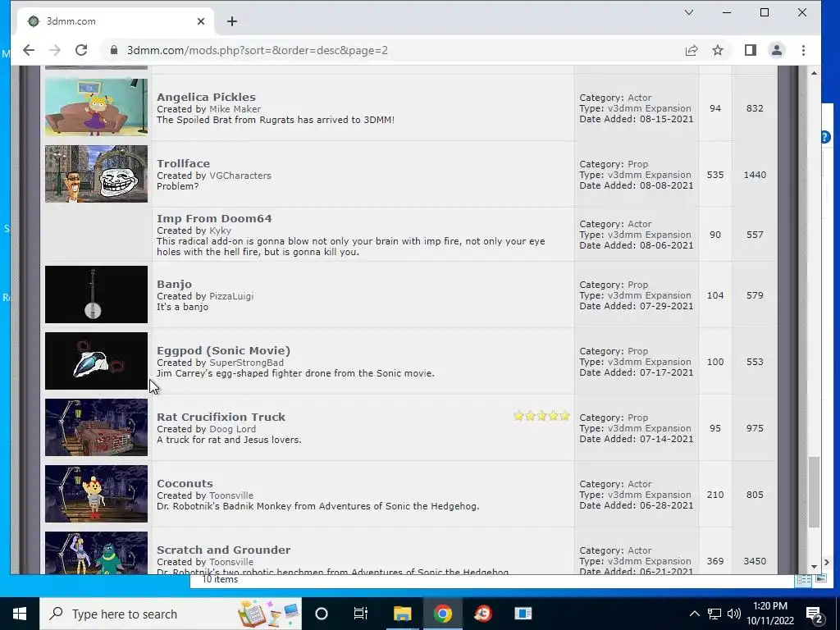The image size is (840, 630).
Task: Open Imp From Doom64 mod link
Action: (214, 218)
